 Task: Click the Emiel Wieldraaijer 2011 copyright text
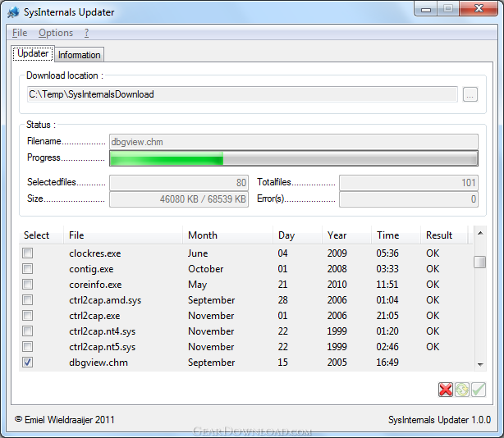coord(65,420)
